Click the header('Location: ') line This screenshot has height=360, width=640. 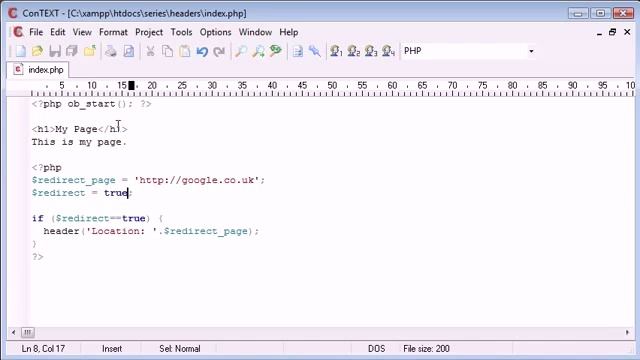pos(151,231)
